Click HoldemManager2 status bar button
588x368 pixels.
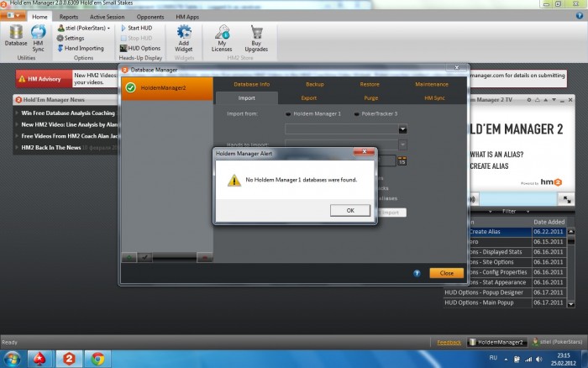[497, 342]
